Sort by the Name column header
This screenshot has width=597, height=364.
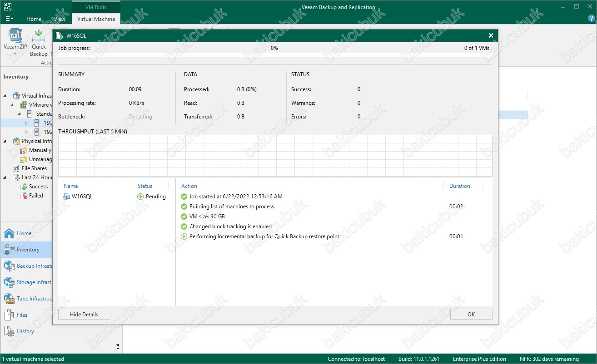70,186
